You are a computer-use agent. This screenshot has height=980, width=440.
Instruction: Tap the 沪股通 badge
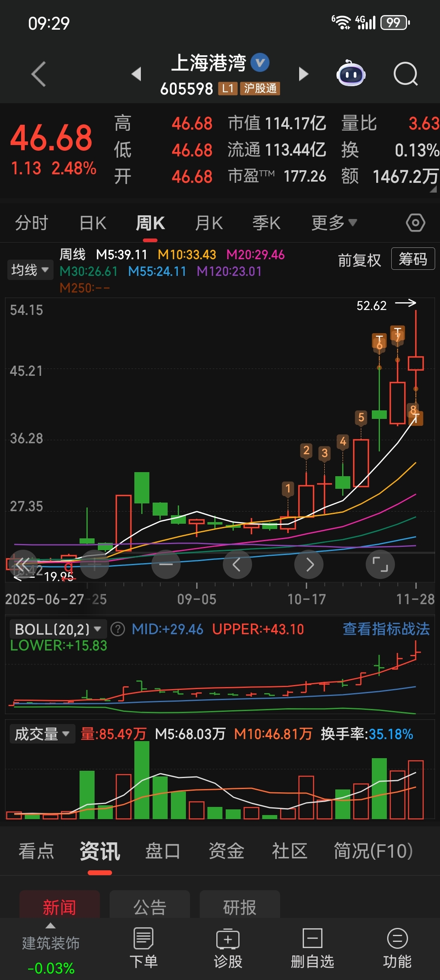[x=260, y=88]
